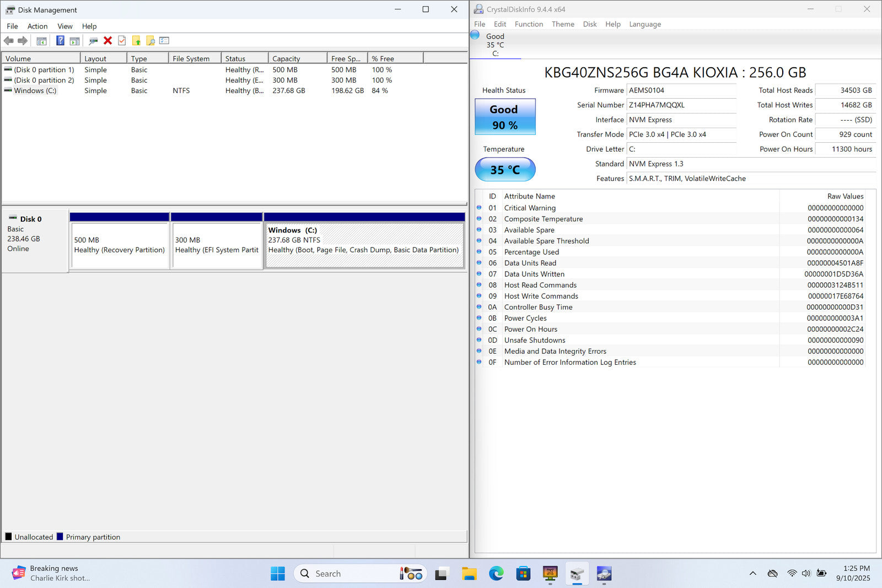Sort by the Capacity column header
Viewport: 882px width, 588px height.
[298, 58]
